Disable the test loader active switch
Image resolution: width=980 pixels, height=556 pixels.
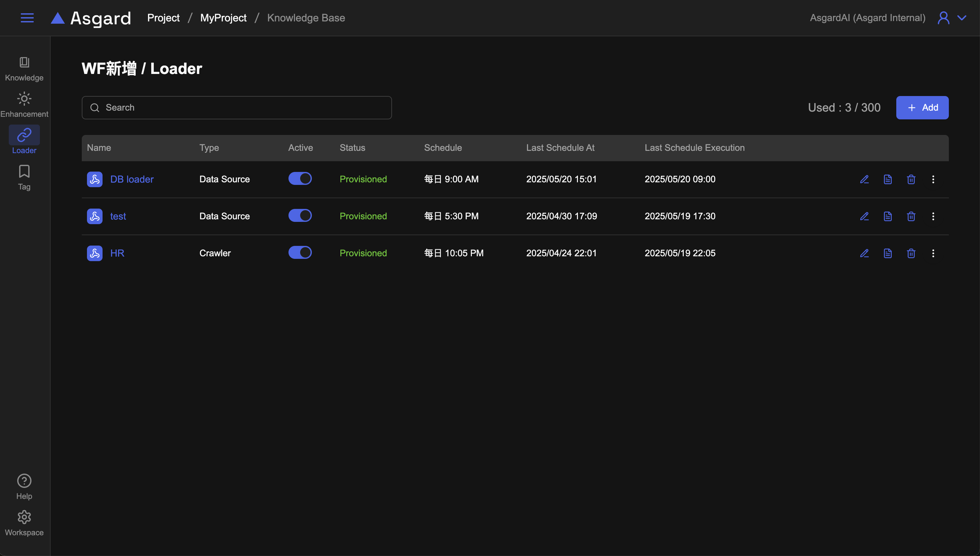300,216
